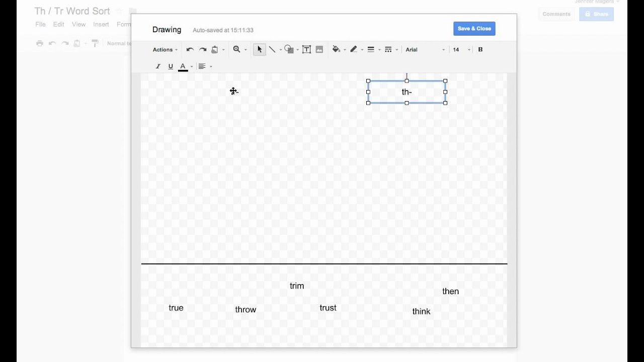644x362 pixels.
Task: Click the document title Th / Tr Word Sort
Action: click(72, 11)
